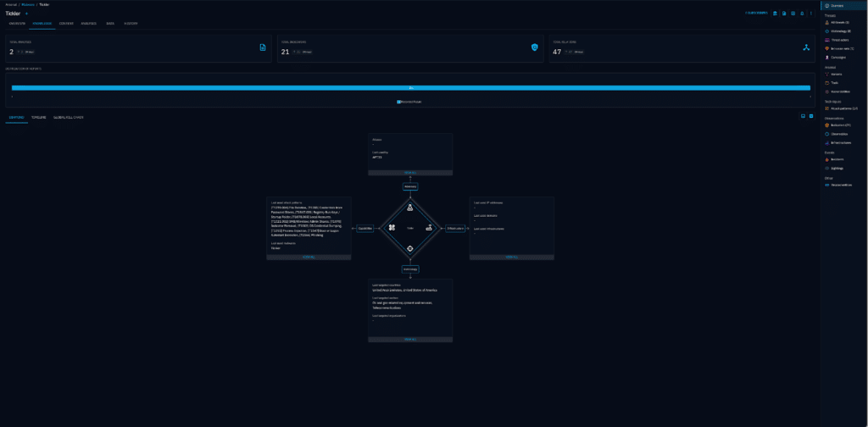The image size is (868, 427).
Task: Open the Analyses tab
Action: tap(88, 24)
